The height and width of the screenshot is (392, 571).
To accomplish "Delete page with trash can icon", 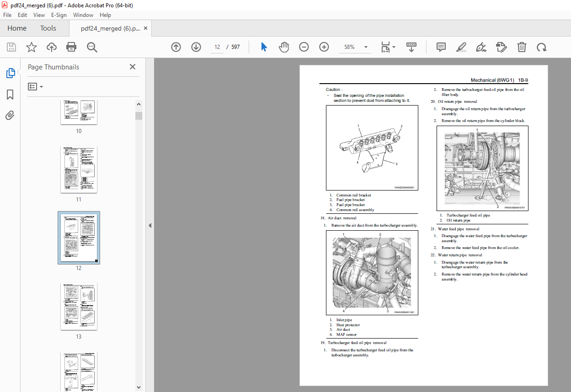I will point(522,47).
